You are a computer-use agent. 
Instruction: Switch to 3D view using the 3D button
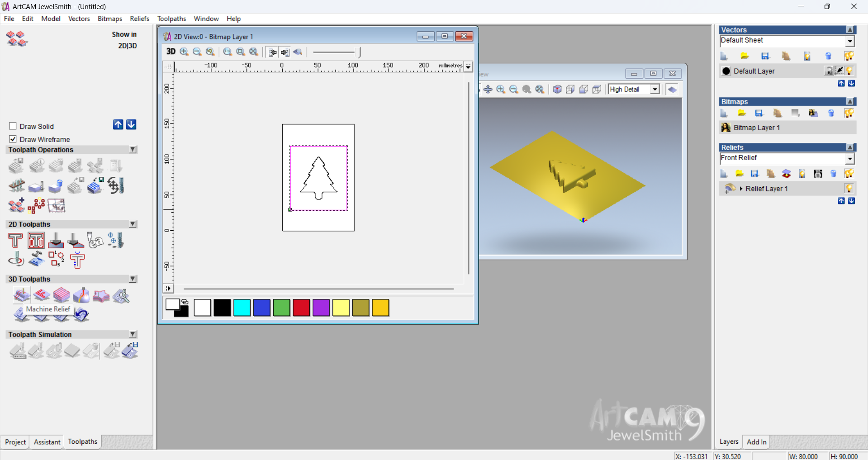point(171,52)
